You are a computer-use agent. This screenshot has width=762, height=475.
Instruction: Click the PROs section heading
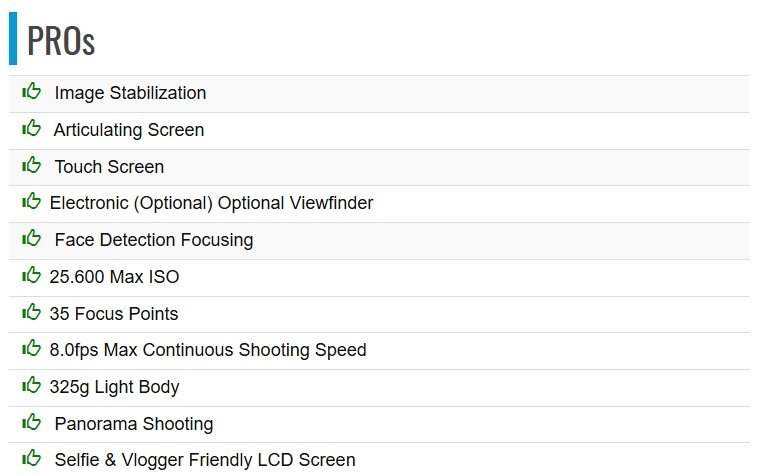coord(61,41)
